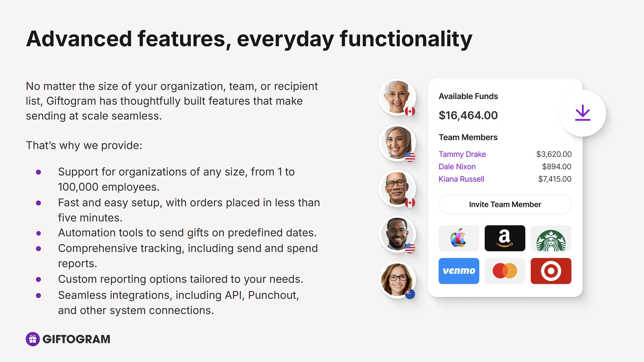Click the purple download arrow icon
The image size is (644, 362).
pyautogui.click(x=582, y=113)
